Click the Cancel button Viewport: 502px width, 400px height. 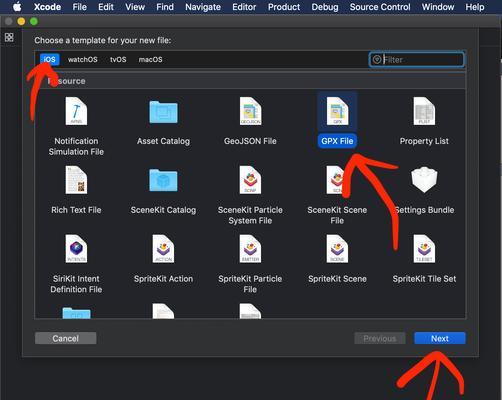pyautogui.click(x=66, y=338)
